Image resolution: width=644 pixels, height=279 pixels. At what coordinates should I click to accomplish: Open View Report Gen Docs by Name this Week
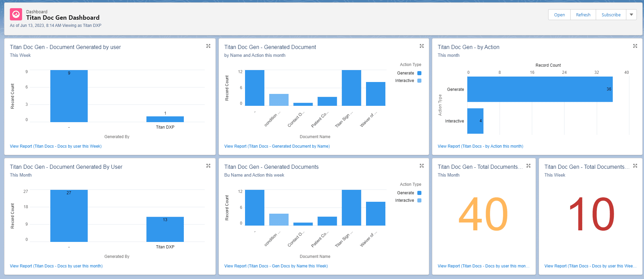pyautogui.click(x=276, y=266)
